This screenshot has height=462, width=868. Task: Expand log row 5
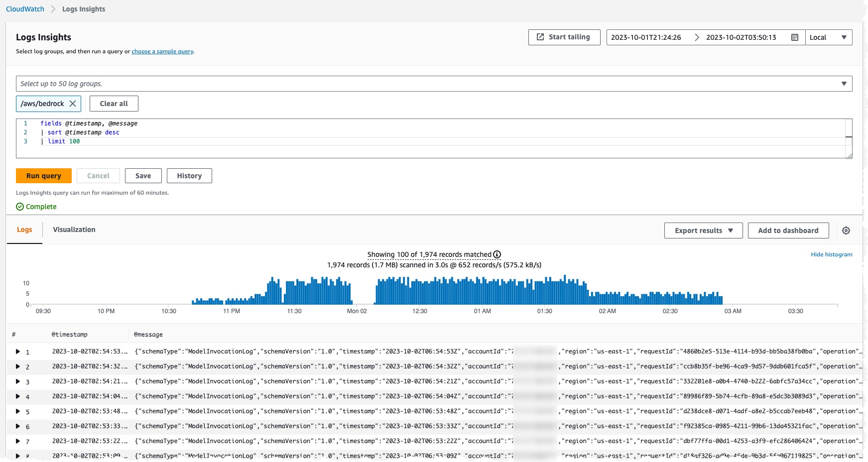pos(18,411)
